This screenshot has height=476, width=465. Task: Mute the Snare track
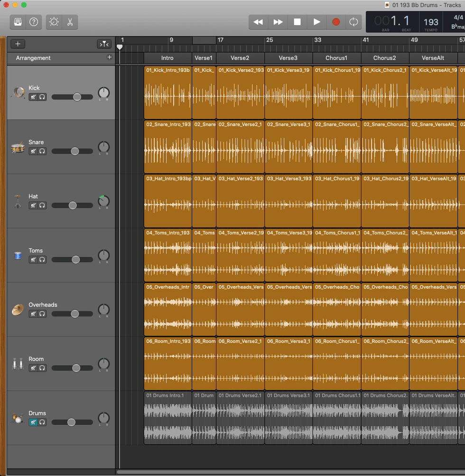pyautogui.click(x=33, y=151)
